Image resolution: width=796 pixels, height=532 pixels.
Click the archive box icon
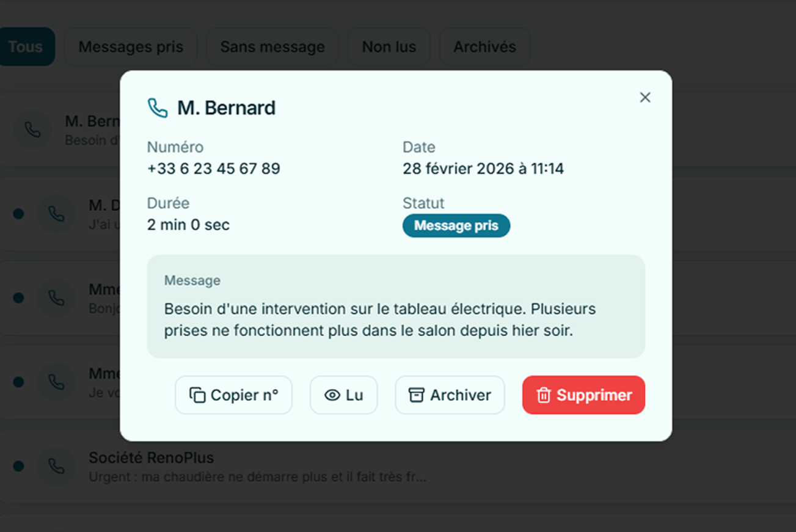(416, 395)
